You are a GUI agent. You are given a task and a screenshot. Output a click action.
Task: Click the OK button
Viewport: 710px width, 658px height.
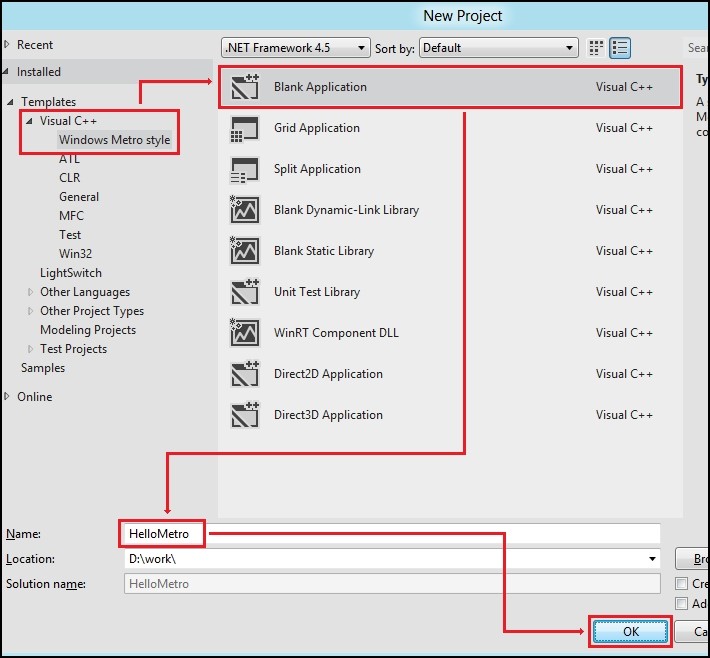[x=630, y=632]
